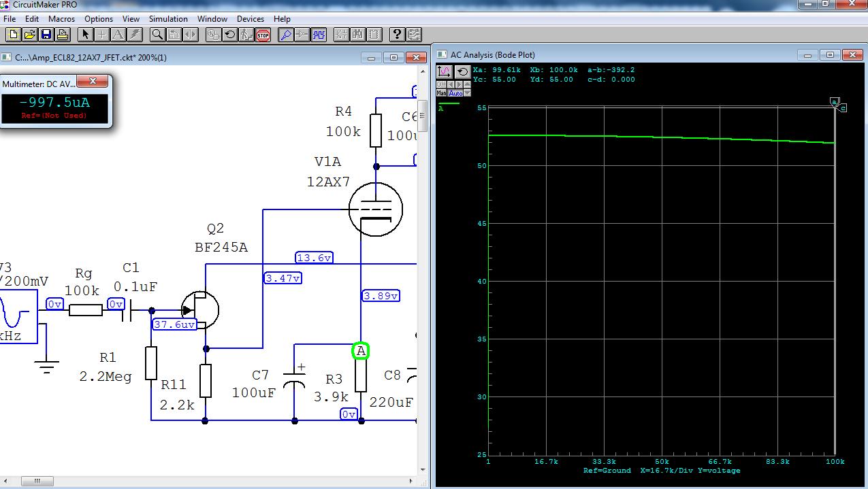Image resolution: width=868 pixels, height=489 pixels.
Task: Click the 'c' cursor marker on Bode plot
Action: coord(843,108)
